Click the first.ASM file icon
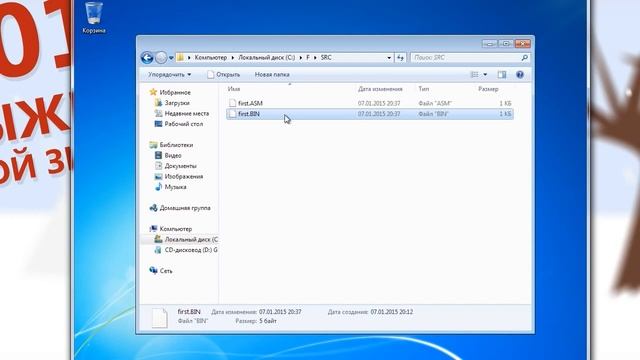The image size is (640, 360). point(232,103)
